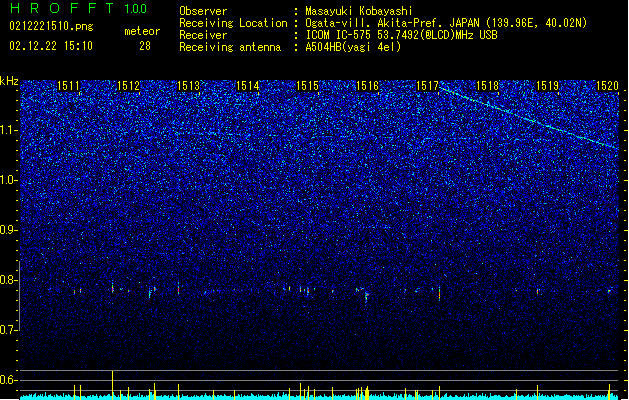
Task: Select the filename 0212221510.png
Action: [51, 27]
